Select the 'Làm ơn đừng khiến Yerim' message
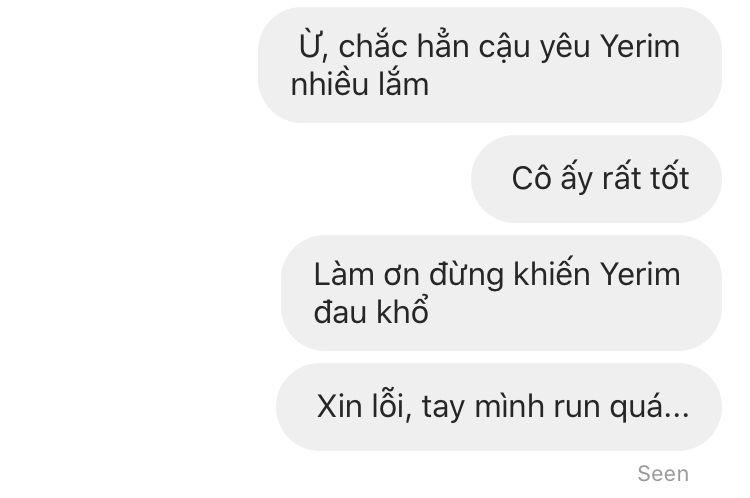This screenshot has width=750, height=498. tap(501, 293)
